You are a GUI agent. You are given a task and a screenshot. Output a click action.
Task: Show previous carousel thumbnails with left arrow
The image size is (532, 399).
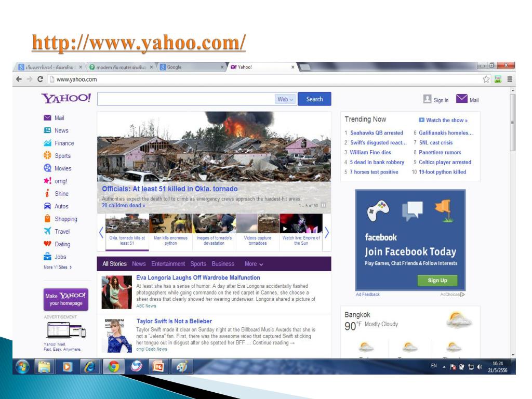point(101,232)
